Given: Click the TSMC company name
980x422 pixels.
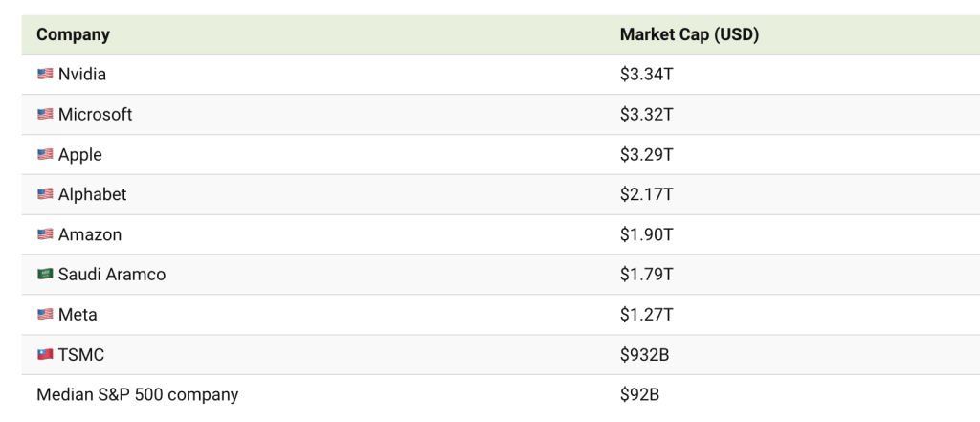Looking at the screenshot, I should click(81, 355).
